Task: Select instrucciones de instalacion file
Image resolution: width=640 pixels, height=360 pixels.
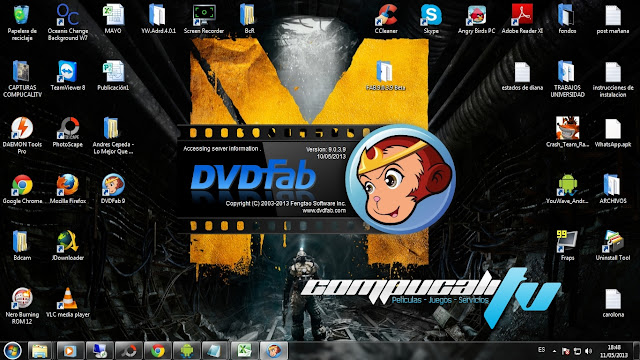Action: coord(613,72)
